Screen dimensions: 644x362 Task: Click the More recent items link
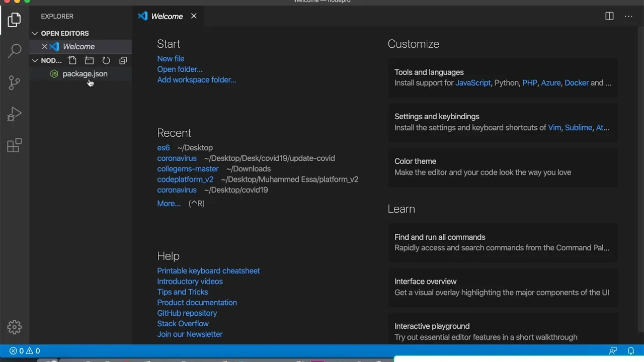click(x=169, y=204)
